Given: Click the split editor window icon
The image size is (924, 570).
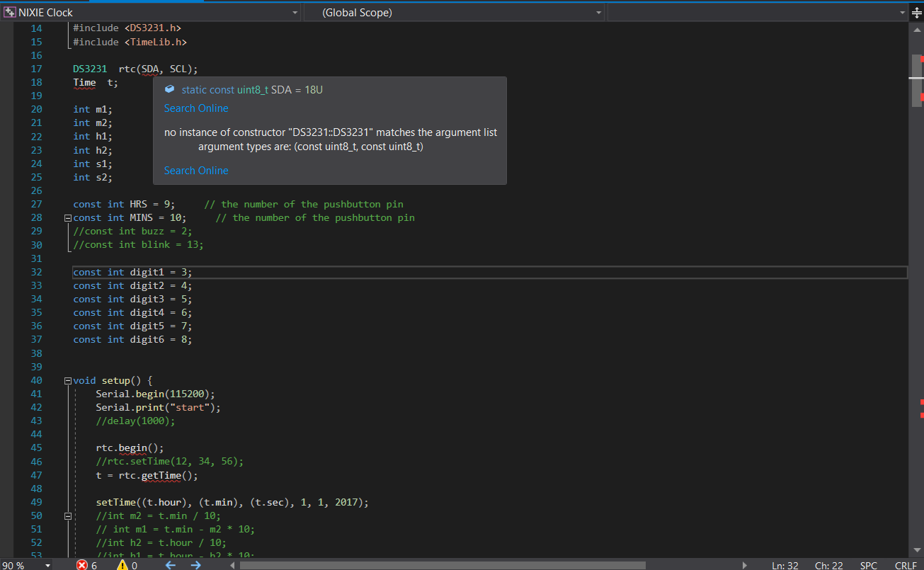Looking at the screenshot, I should pyautogui.click(x=916, y=13).
